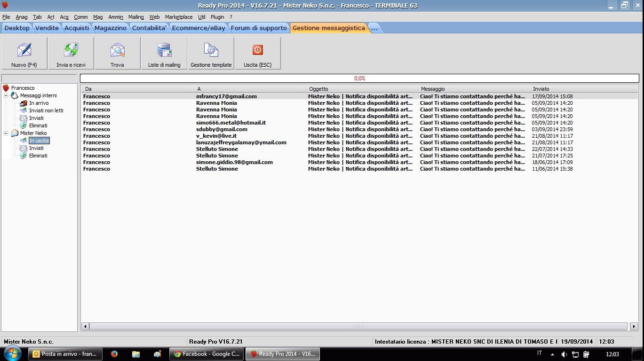Open the Trova search tool
The height and width of the screenshot is (361, 644).
pos(118,54)
